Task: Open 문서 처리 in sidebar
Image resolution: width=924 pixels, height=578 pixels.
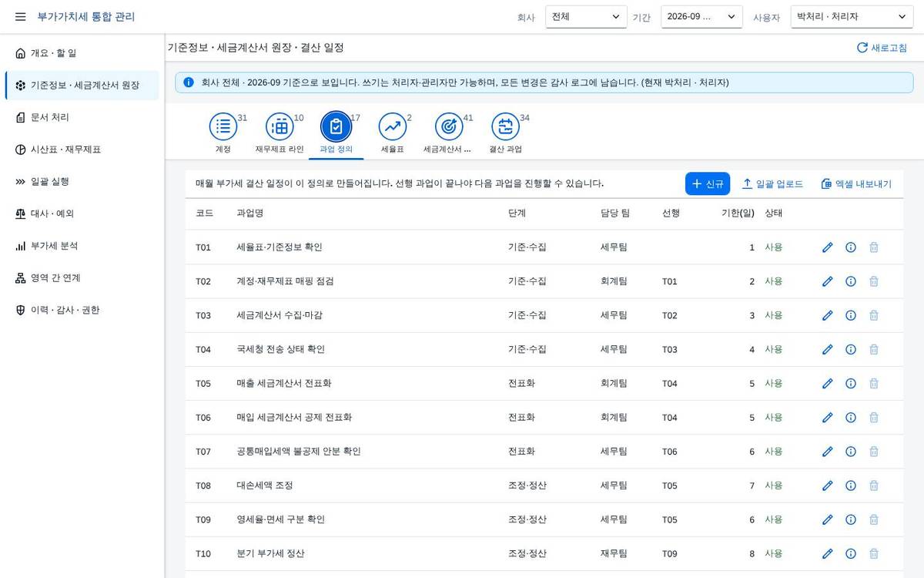Action: [x=82, y=117]
